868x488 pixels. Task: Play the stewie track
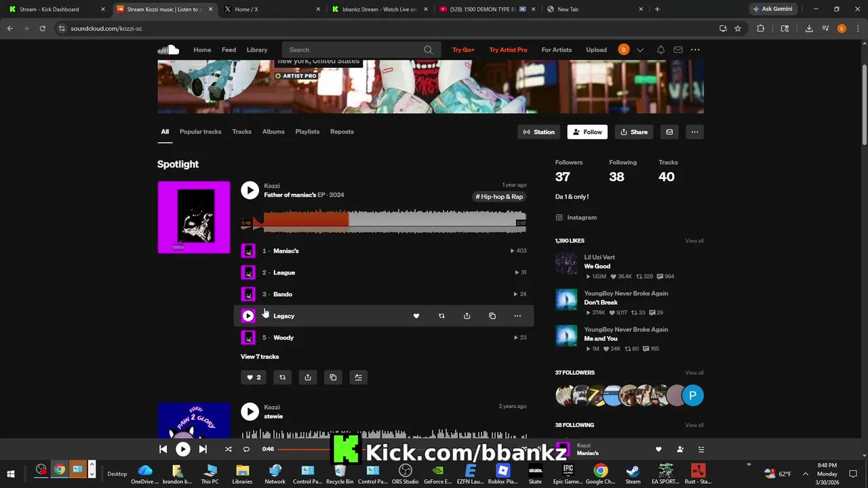point(250,411)
